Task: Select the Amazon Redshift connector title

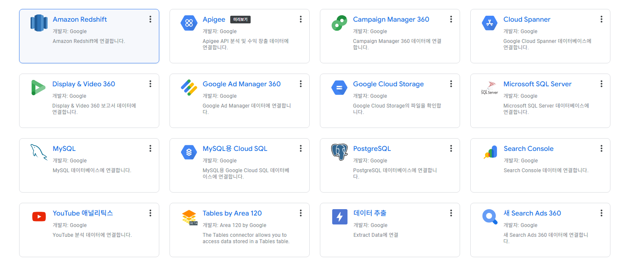Action: tap(79, 19)
